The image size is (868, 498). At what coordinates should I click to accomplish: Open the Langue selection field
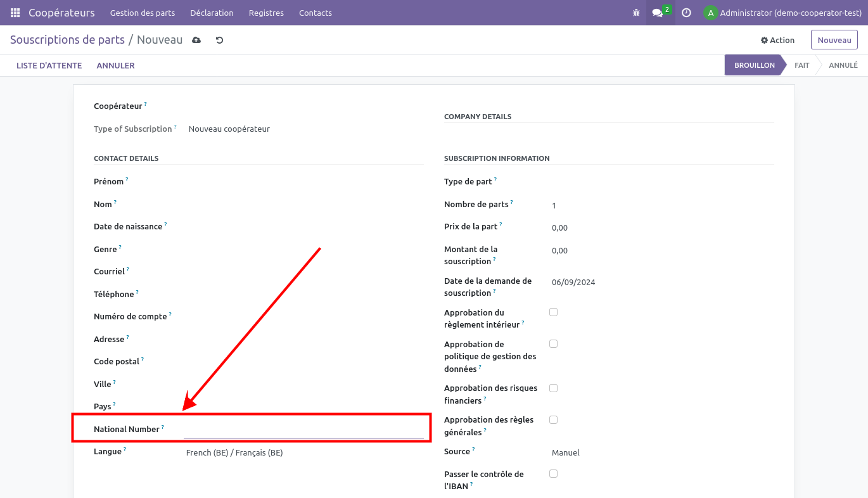303,452
